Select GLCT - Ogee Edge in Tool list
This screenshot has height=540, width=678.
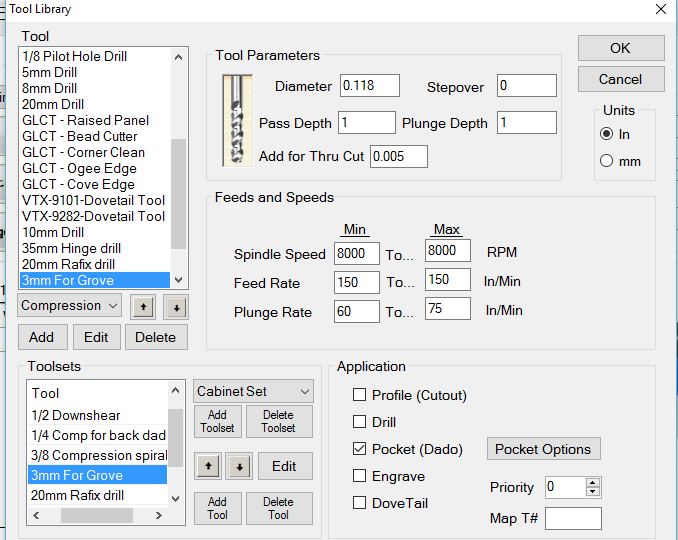point(78,168)
